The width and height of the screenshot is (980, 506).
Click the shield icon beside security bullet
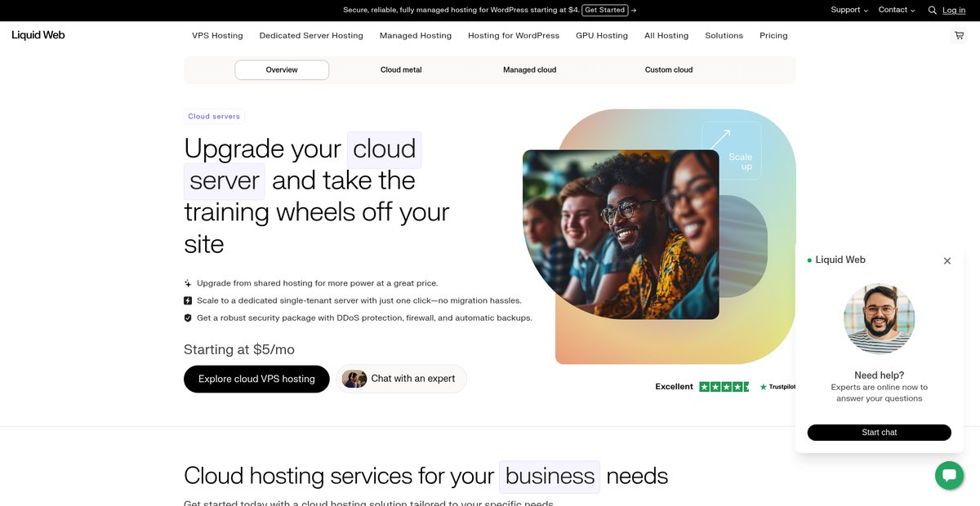pos(188,317)
